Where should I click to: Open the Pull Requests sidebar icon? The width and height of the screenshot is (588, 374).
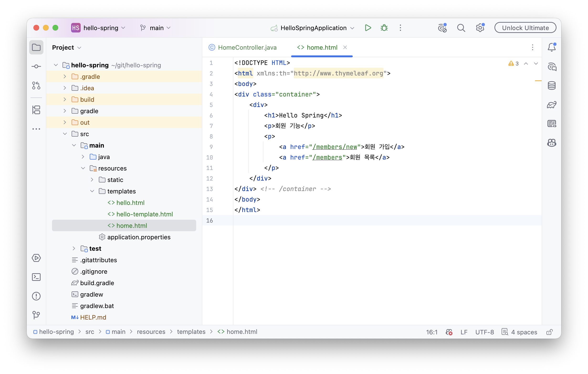click(36, 85)
